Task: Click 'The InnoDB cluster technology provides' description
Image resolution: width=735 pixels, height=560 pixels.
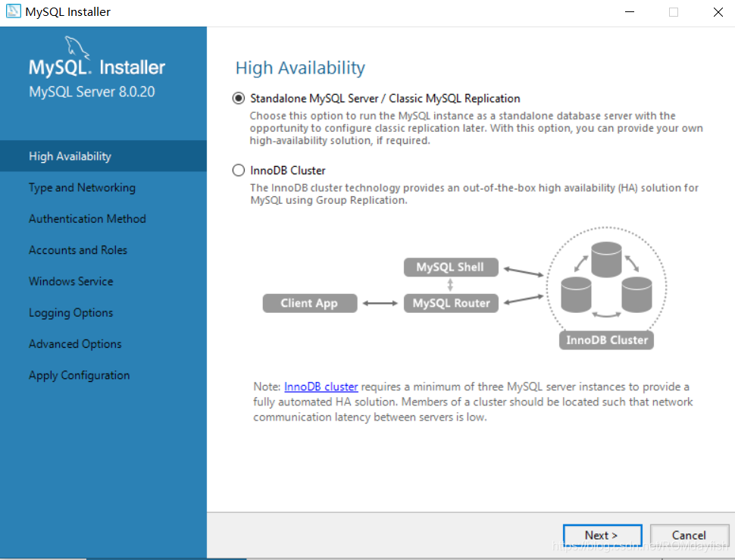Action: (x=474, y=194)
